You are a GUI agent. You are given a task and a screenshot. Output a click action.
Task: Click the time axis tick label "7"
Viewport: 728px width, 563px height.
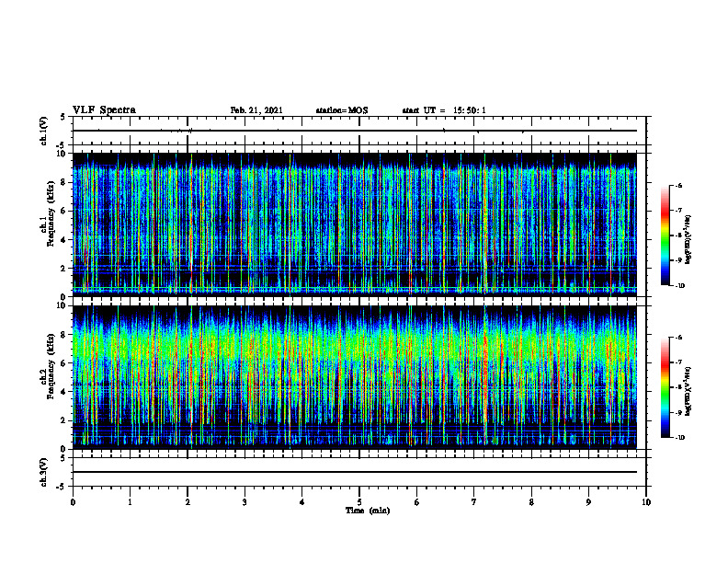point(474,502)
